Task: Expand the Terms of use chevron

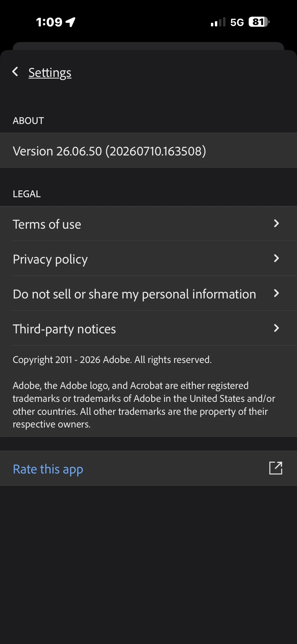Action: tap(276, 224)
